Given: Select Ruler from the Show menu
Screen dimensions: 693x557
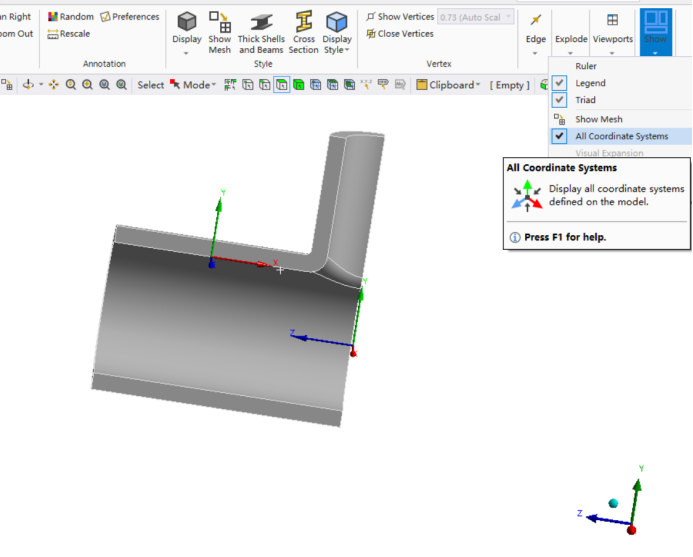Looking at the screenshot, I should click(586, 66).
